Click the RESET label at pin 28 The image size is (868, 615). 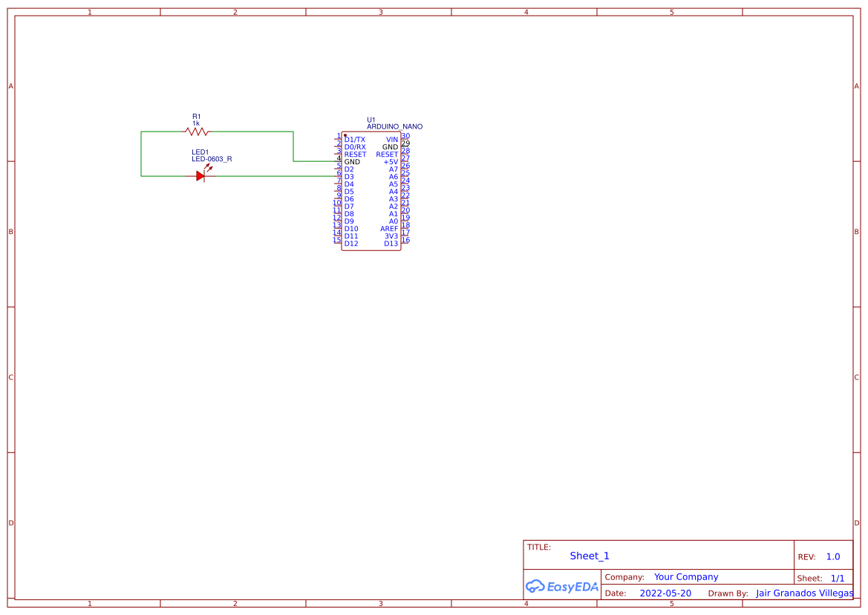pyautogui.click(x=387, y=154)
